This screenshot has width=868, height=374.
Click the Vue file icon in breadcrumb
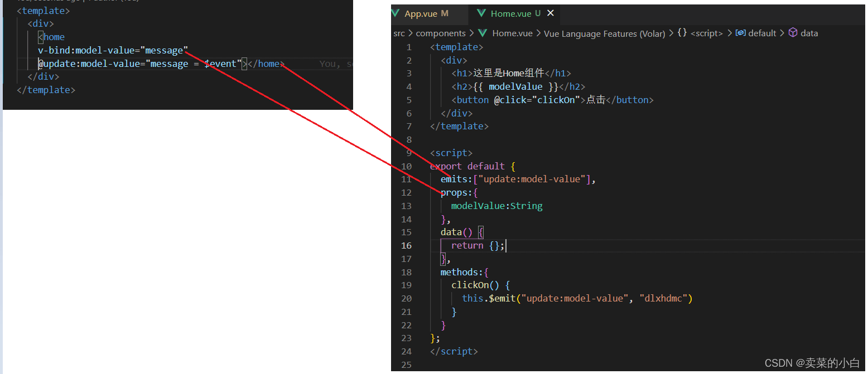(x=483, y=33)
